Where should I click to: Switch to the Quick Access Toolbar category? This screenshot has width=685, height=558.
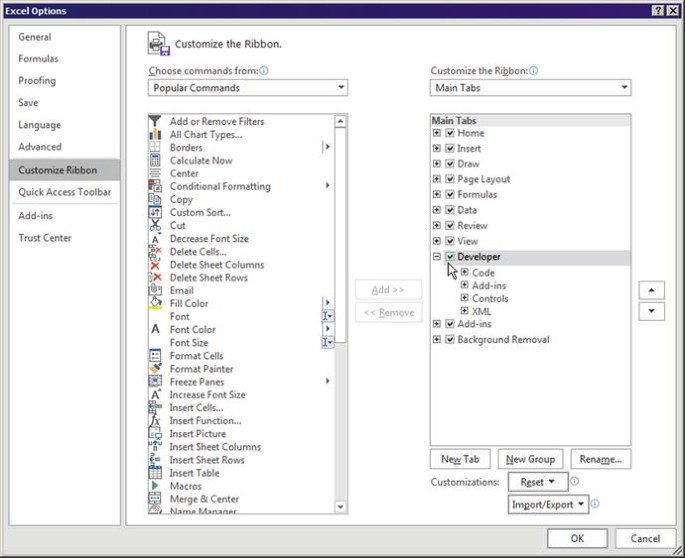pyautogui.click(x=64, y=192)
